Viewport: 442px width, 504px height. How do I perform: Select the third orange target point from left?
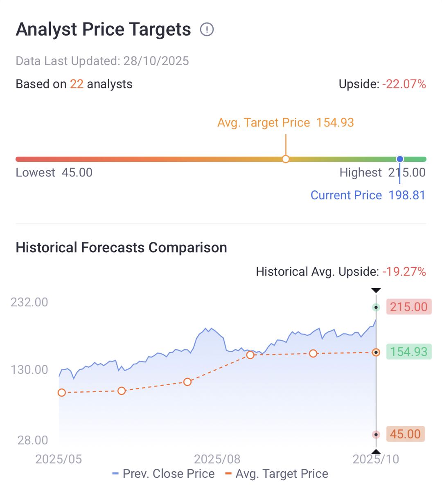(187, 382)
